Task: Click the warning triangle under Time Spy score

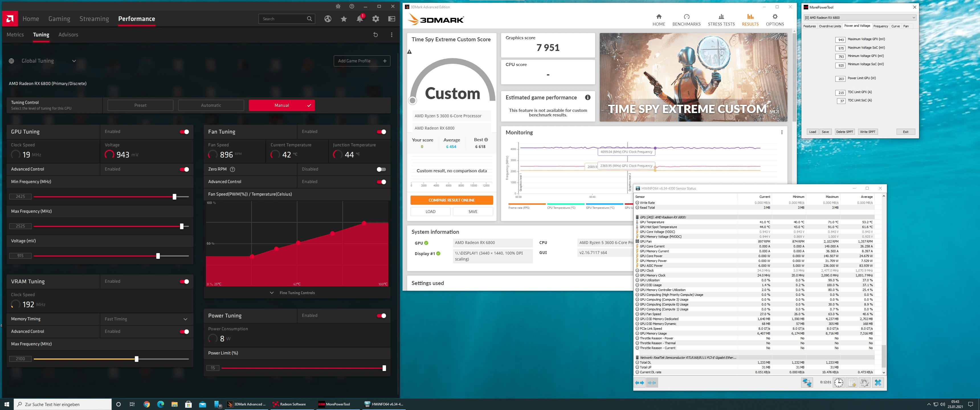Action: click(410, 52)
